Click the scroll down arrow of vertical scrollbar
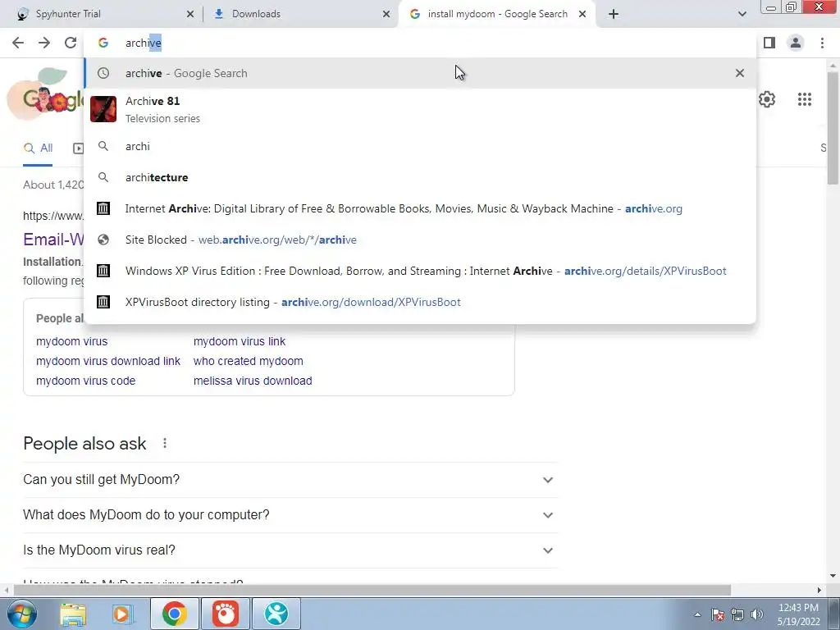840x630 pixels. [x=833, y=577]
